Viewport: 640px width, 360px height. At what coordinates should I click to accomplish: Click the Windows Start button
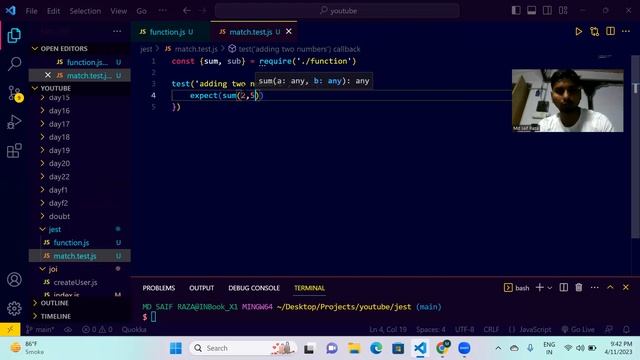pos(176,348)
